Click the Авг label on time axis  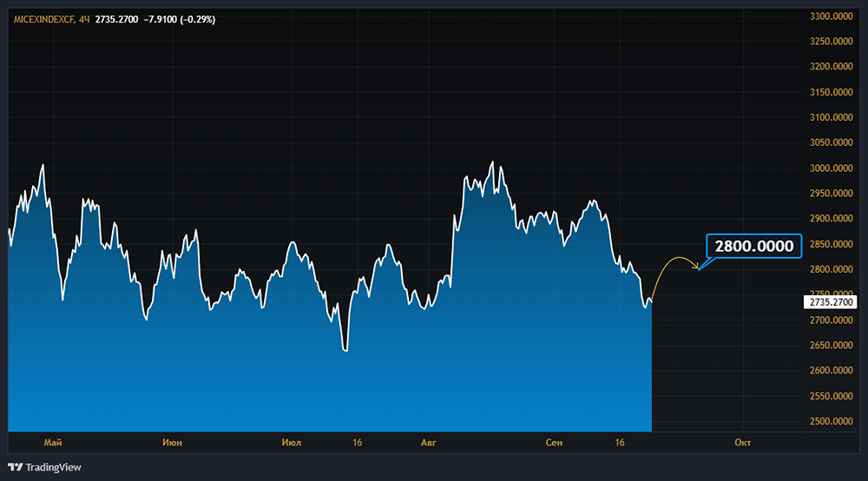click(429, 442)
